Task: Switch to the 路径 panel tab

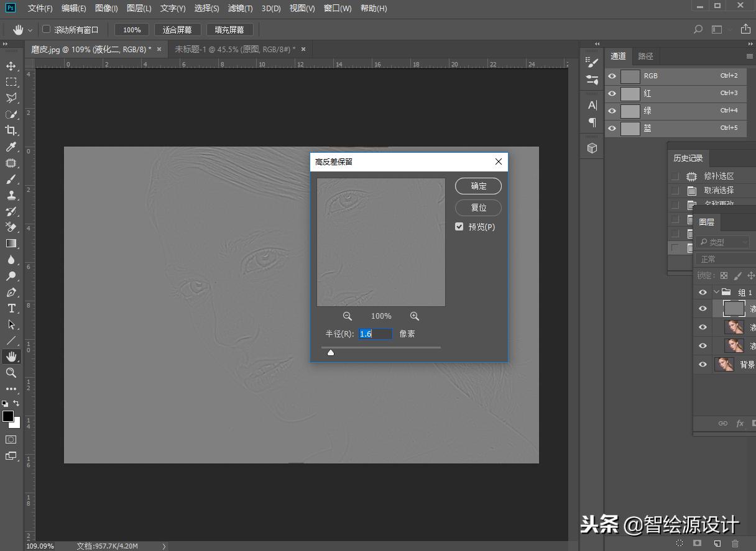Action: (x=645, y=56)
